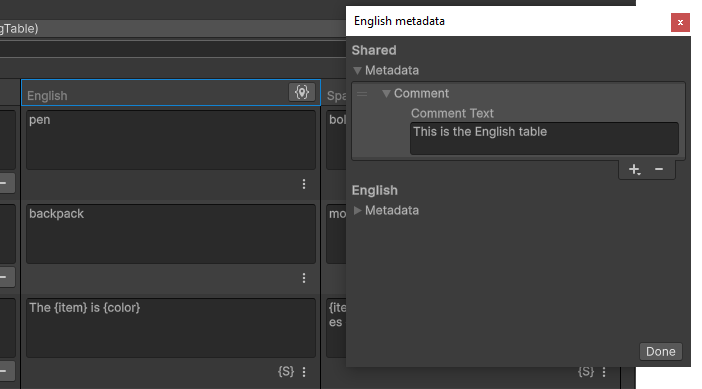Click the Shared section heading
The height and width of the screenshot is (389, 702).
click(x=374, y=50)
